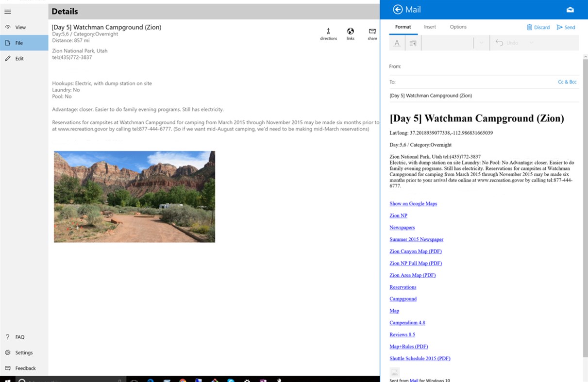The width and height of the screenshot is (588, 382).
Task: Click the 'Distance: 857 mi' text
Action: [71, 41]
